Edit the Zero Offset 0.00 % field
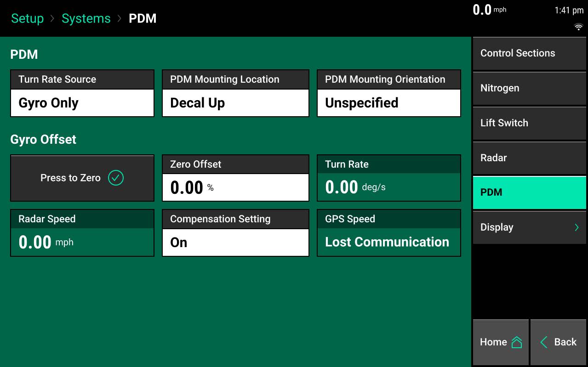The image size is (588, 367). coord(235,178)
